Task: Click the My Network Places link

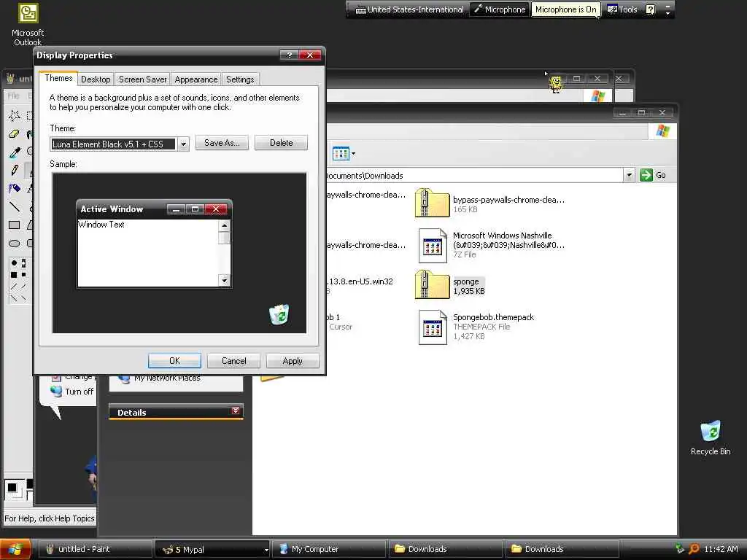Action: coord(167,378)
